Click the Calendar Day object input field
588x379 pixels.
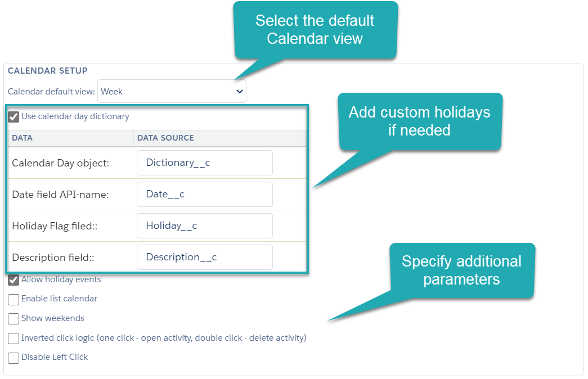(x=204, y=163)
